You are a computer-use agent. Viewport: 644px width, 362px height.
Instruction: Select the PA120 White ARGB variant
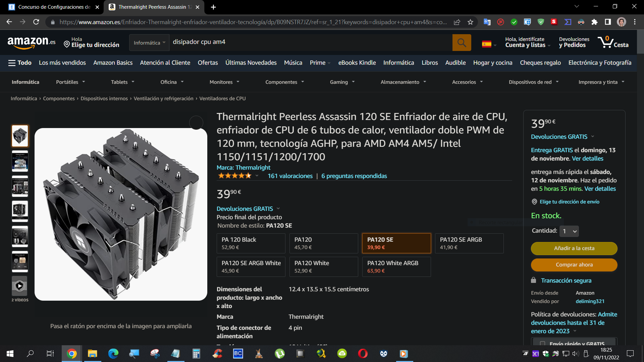pos(396,267)
